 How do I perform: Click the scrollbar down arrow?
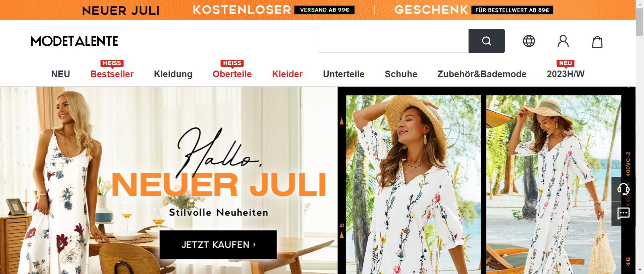pyautogui.click(x=640, y=270)
